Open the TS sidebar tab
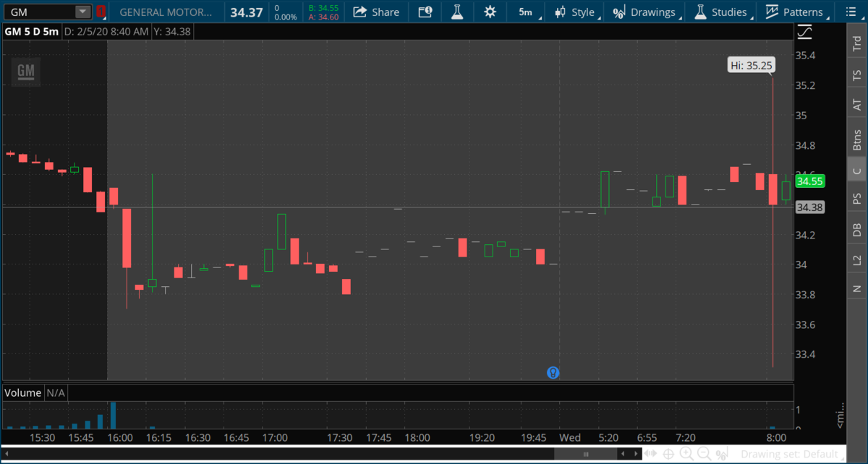Screen dimensions: 868x464 pyautogui.click(x=857, y=75)
